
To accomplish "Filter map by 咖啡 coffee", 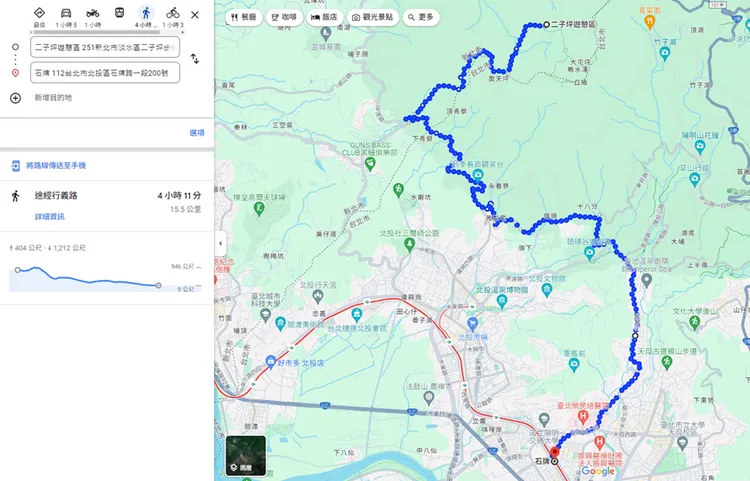I will [x=284, y=17].
